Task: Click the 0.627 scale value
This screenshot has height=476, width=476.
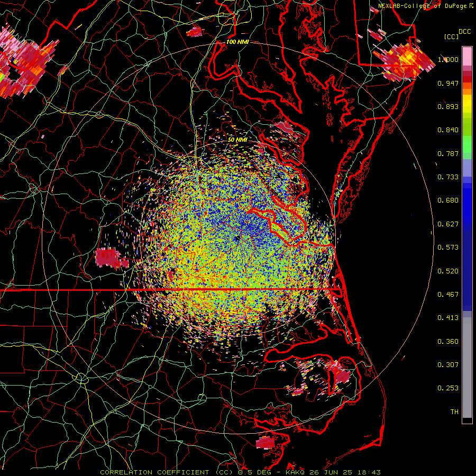Action: tap(448, 224)
